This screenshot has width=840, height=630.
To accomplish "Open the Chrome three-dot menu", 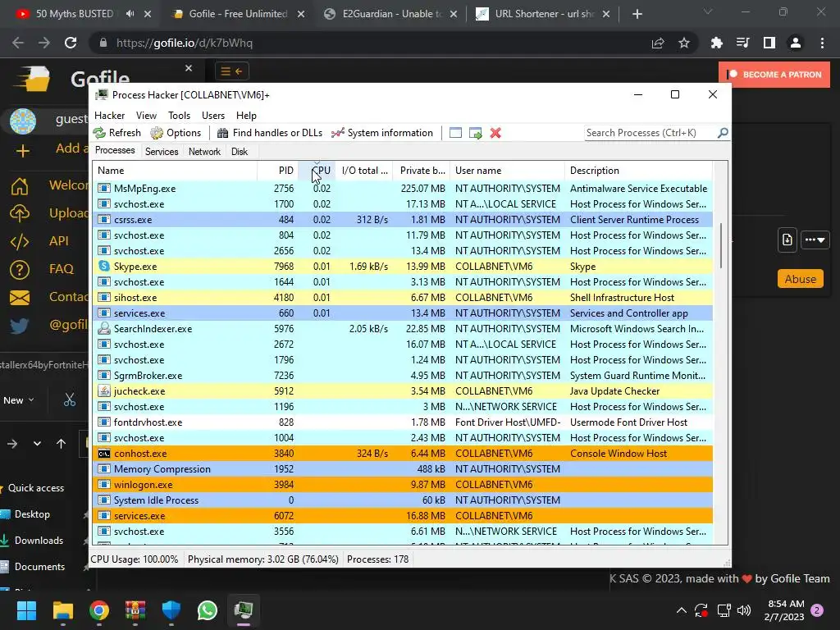I will [x=822, y=43].
